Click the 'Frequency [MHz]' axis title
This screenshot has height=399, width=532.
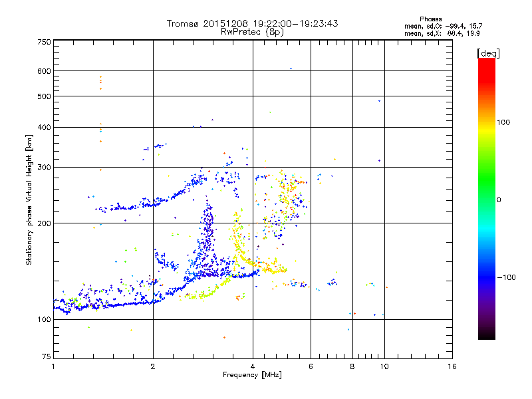252,375
